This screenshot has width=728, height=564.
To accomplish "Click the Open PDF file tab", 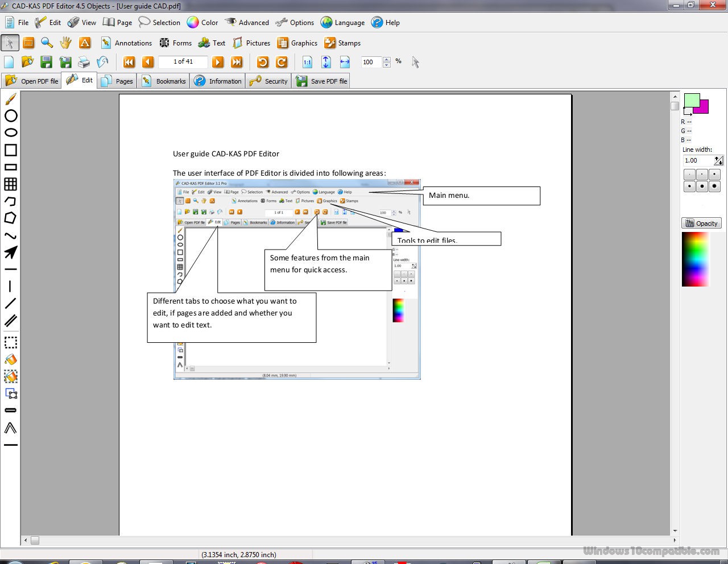I will click(31, 81).
